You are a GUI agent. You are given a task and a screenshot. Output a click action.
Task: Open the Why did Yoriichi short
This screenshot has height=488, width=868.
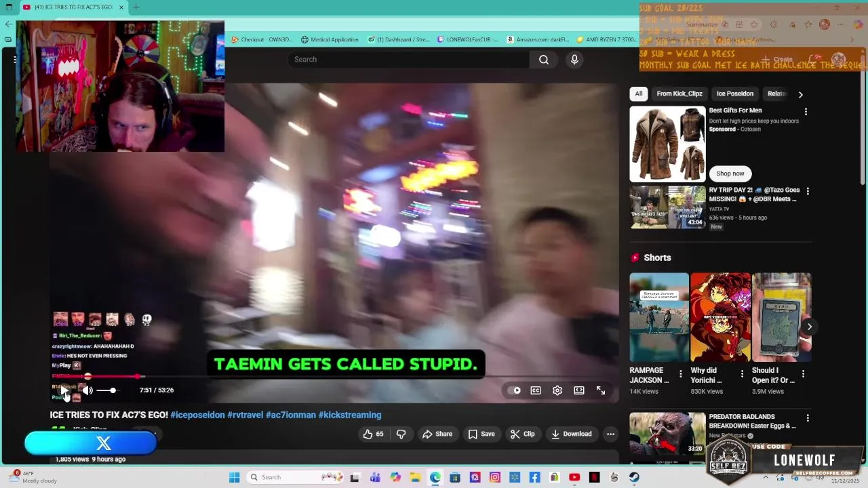[x=720, y=317]
